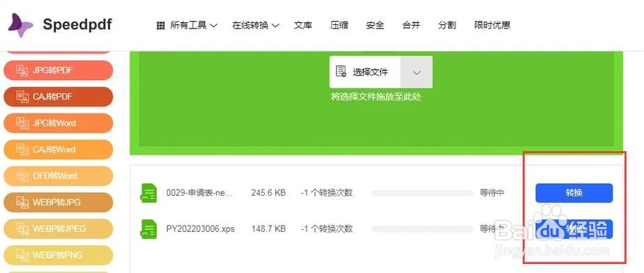
Task: Open the 限时优惠 page
Action: (492, 26)
